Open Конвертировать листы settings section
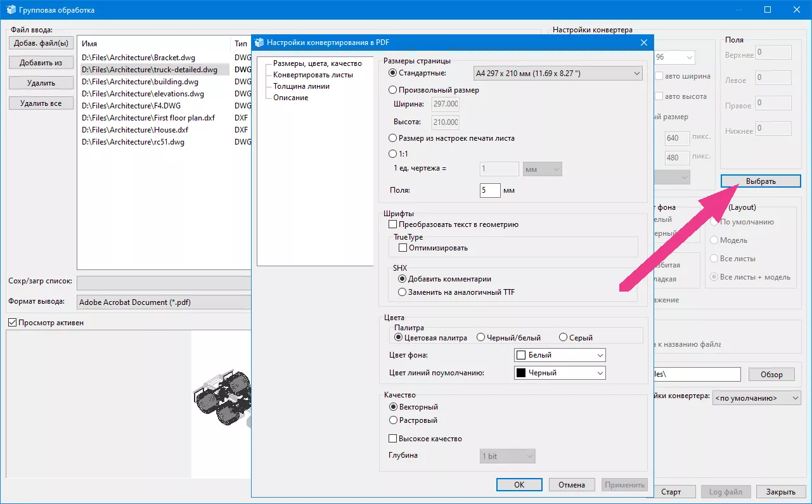Image resolution: width=812 pixels, height=504 pixels. tap(313, 75)
